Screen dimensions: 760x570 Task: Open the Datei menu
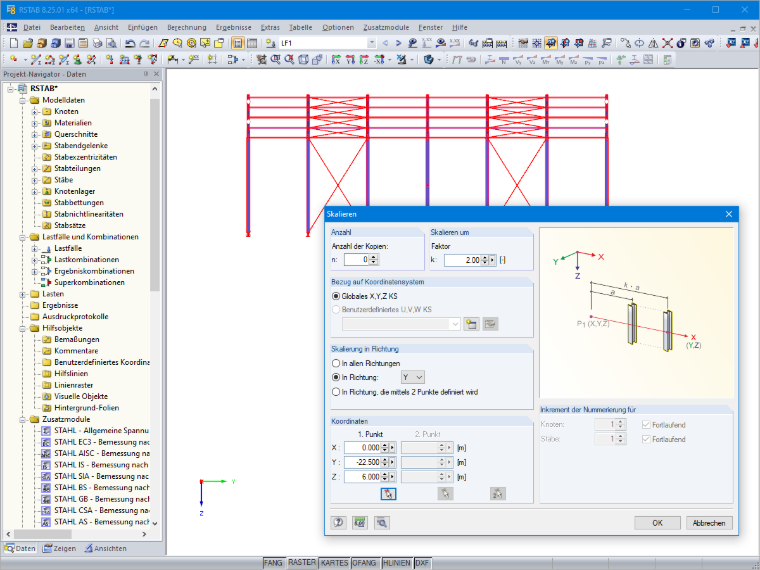(x=32, y=28)
